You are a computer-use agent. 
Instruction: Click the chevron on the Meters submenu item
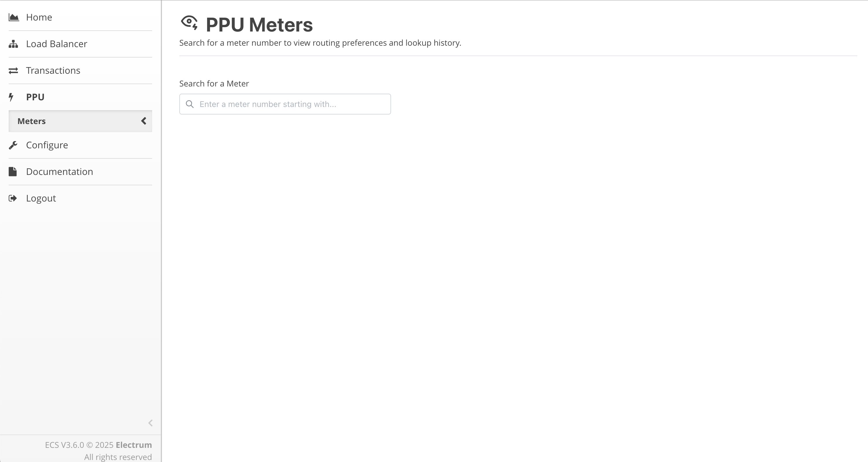pos(144,121)
